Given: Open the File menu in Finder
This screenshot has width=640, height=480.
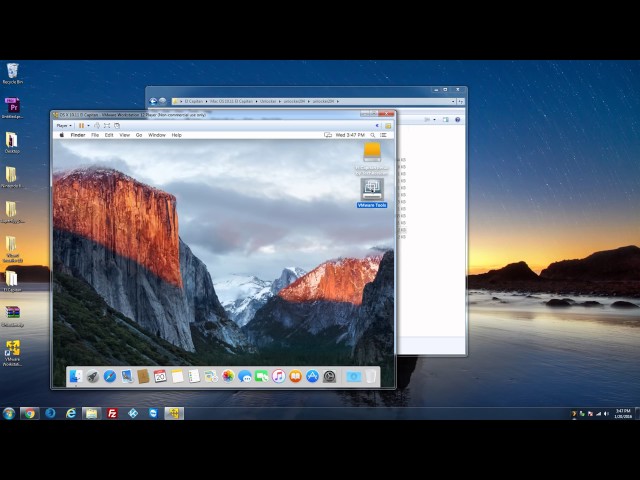Looking at the screenshot, I should point(95,135).
